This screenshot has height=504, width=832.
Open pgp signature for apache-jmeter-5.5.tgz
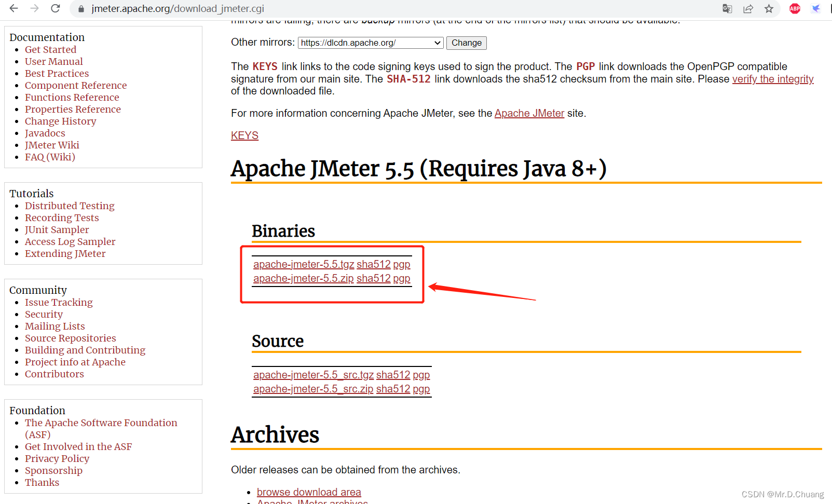tap(402, 264)
